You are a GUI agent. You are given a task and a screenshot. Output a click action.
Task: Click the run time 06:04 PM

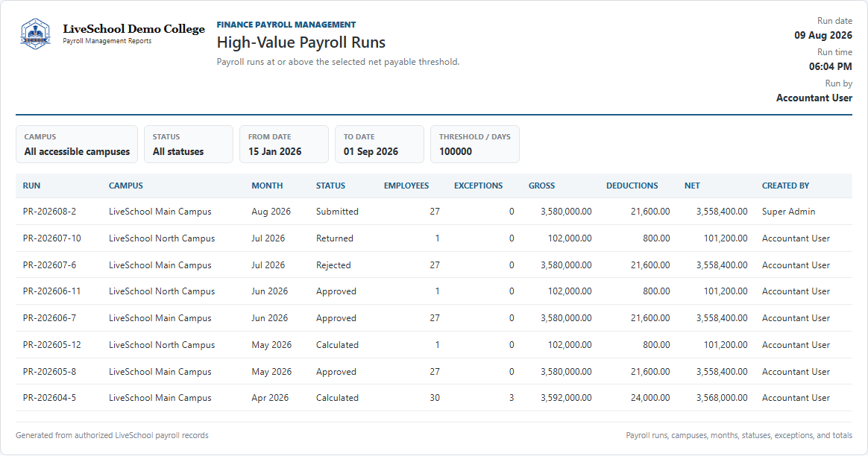pos(831,66)
